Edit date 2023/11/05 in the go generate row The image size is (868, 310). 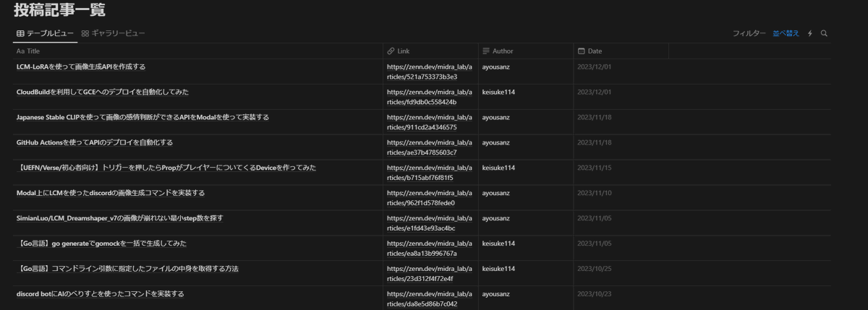(x=595, y=244)
